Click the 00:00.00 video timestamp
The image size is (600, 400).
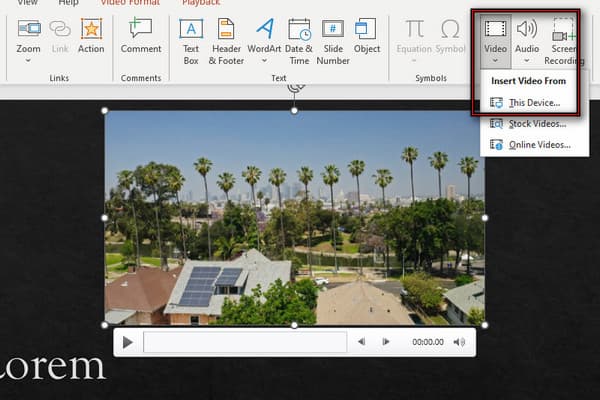point(428,342)
